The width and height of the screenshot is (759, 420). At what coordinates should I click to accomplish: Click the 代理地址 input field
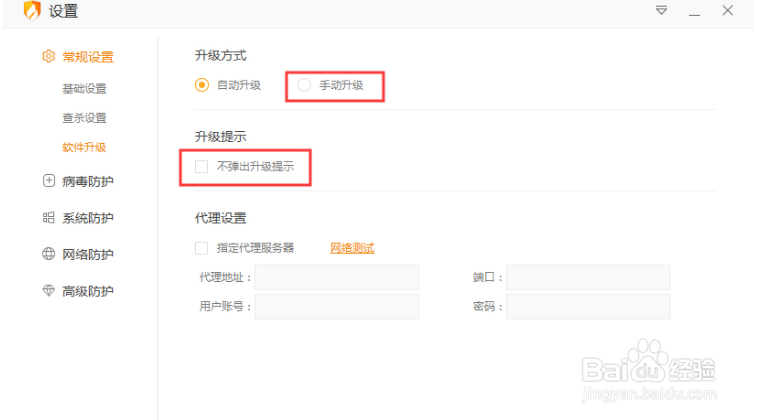pyautogui.click(x=336, y=278)
